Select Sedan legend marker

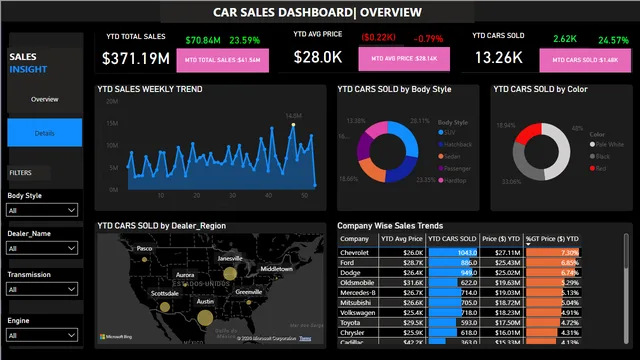pyautogui.click(x=441, y=156)
